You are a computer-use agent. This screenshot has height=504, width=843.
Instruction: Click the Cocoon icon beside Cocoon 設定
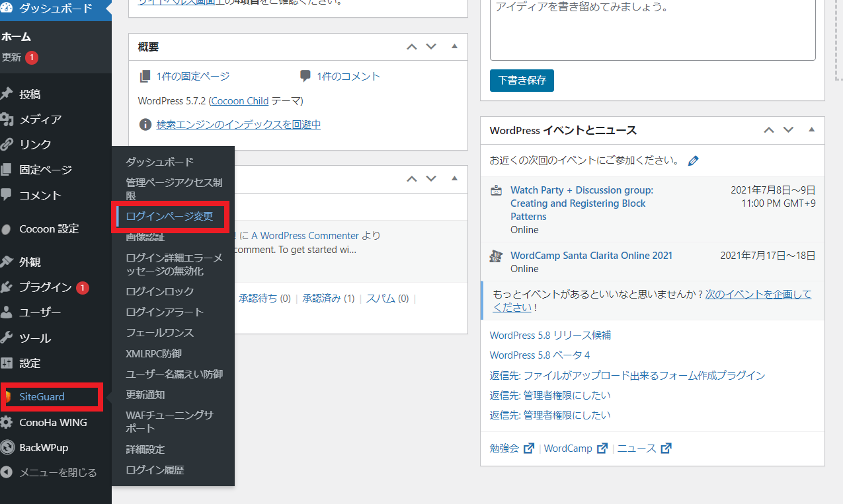[7, 229]
